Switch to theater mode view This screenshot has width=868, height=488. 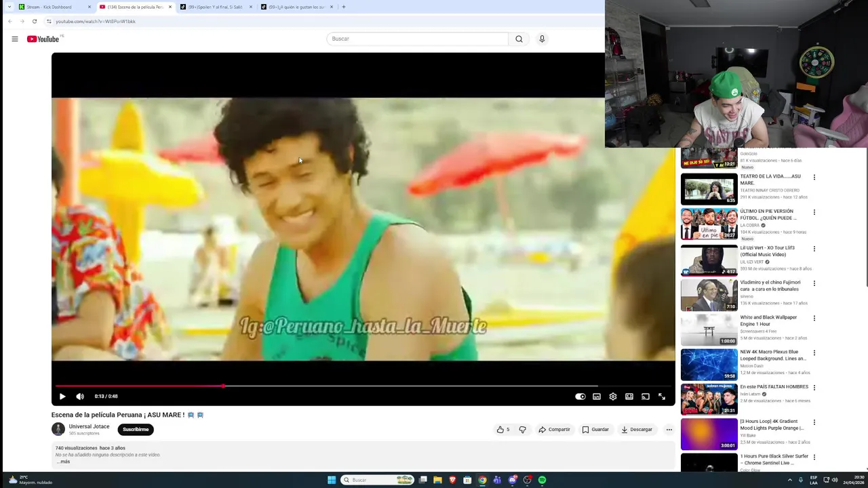pyautogui.click(x=629, y=396)
